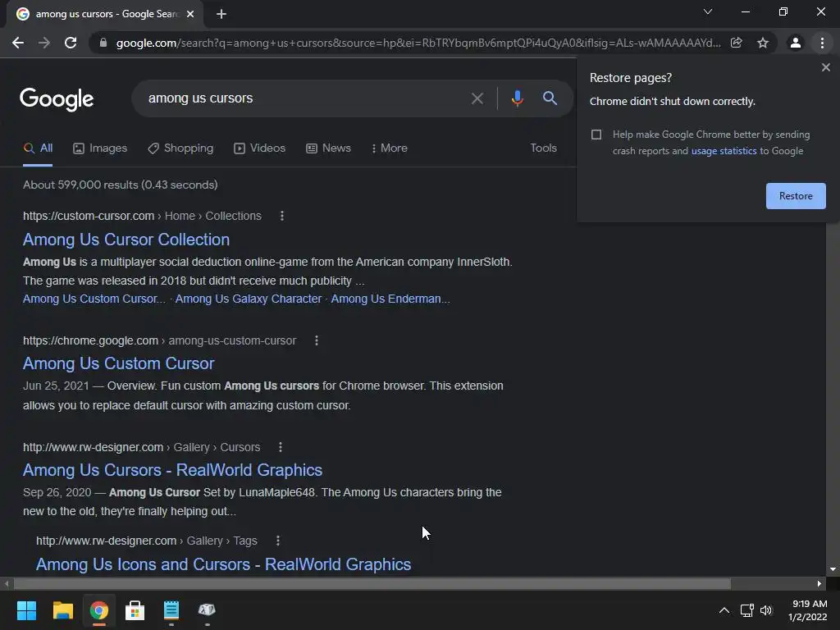Reload the current page
Viewport: 840px width, 630px height.
click(x=71, y=43)
